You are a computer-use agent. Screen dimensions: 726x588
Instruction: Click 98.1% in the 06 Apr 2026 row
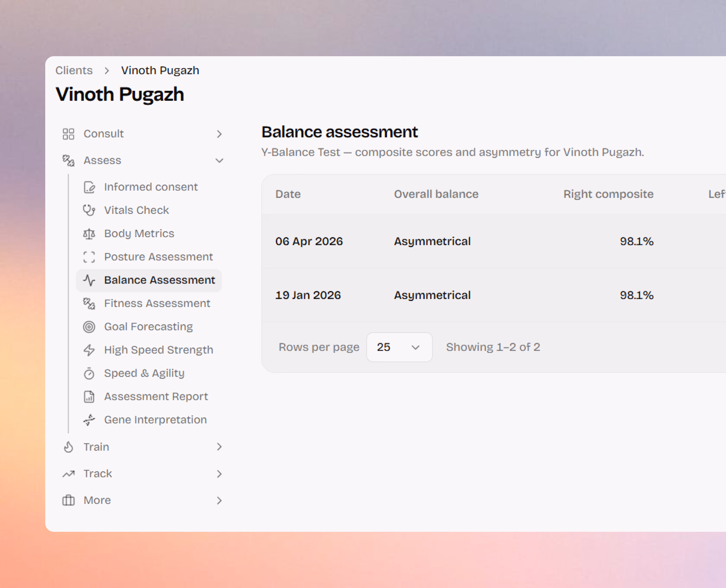point(637,241)
